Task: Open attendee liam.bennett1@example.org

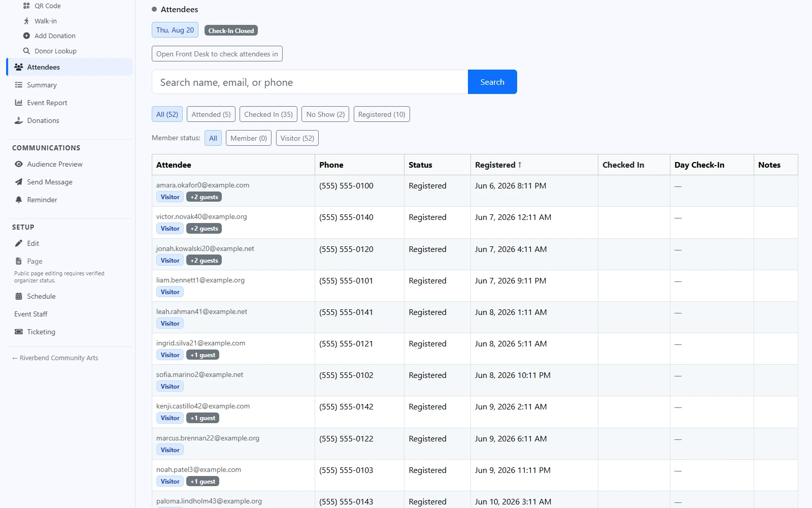Action: click(200, 280)
